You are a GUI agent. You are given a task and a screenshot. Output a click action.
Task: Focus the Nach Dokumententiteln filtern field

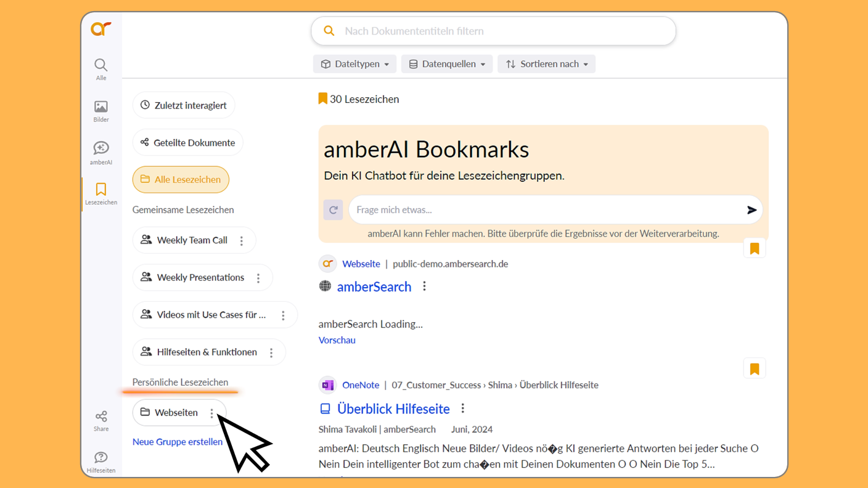pyautogui.click(x=493, y=31)
